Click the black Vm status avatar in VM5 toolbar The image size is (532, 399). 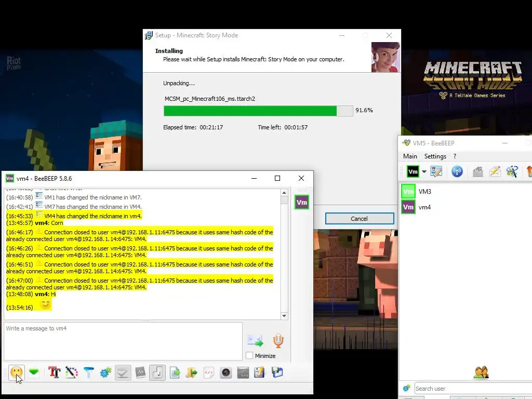[413, 171]
